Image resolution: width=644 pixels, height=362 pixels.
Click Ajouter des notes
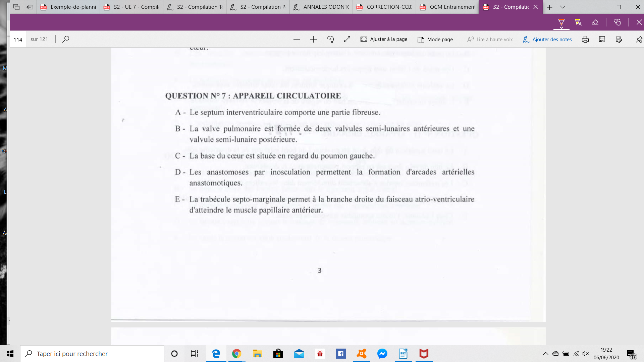(x=547, y=39)
